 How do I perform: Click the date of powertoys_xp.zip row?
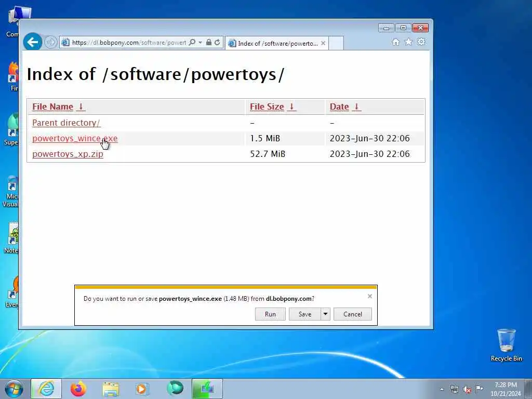tap(370, 154)
